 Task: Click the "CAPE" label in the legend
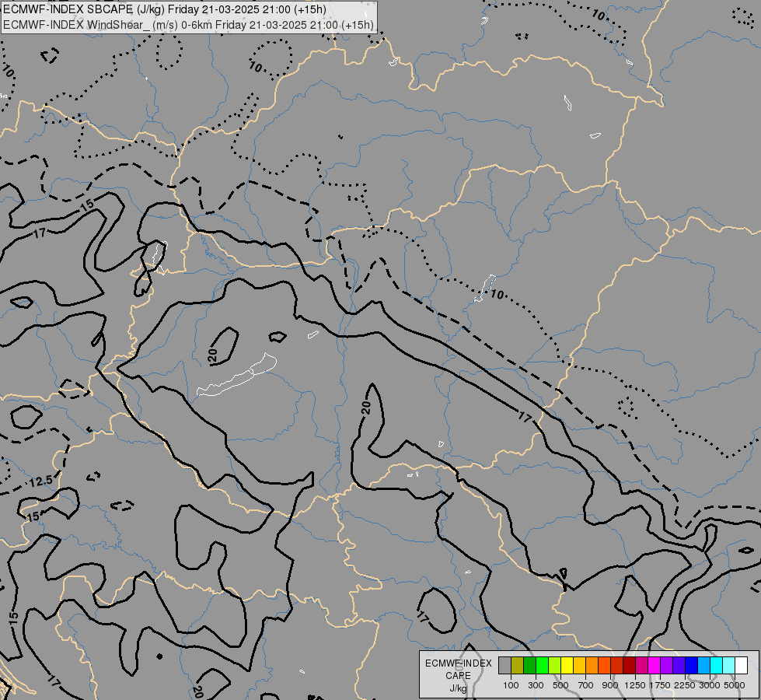click(x=458, y=676)
